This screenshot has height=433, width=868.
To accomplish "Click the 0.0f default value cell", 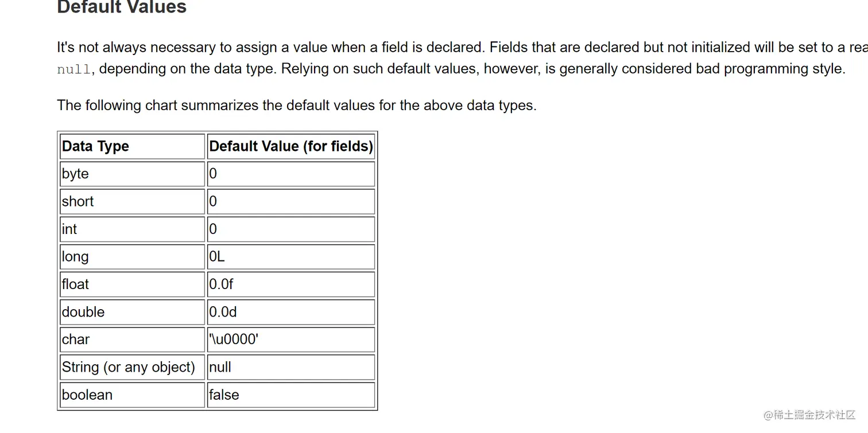I will point(291,284).
